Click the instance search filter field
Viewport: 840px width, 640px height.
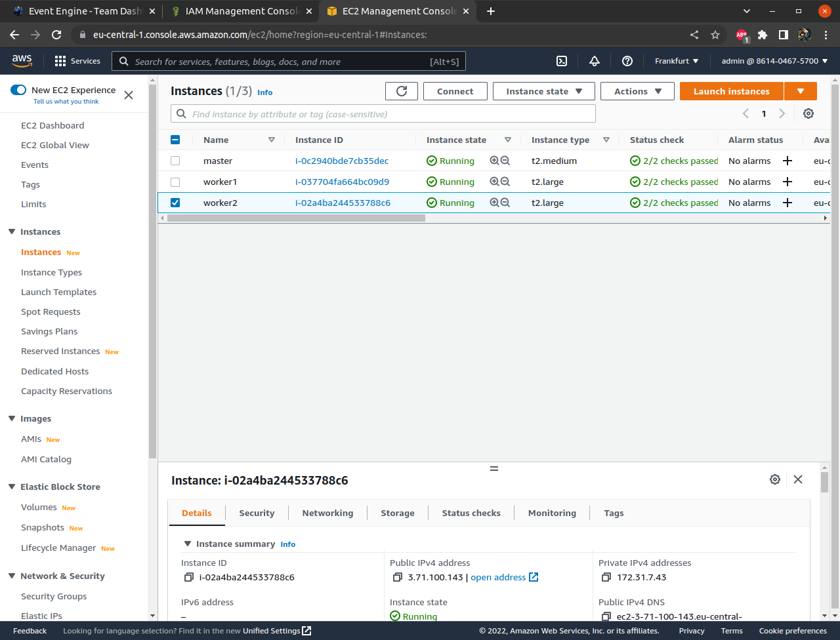383,113
